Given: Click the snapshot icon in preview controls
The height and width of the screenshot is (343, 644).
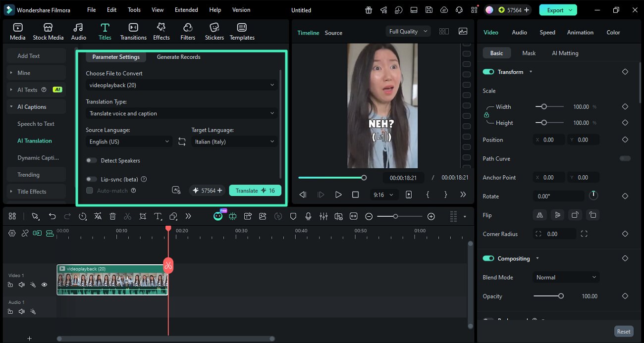Looking at the screenshot, I should click(x=409, y=195).
